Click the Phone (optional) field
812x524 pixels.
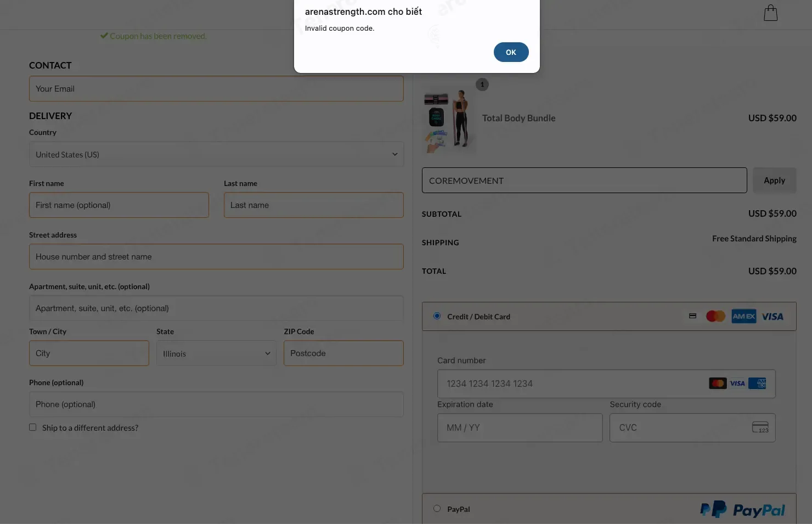pos(216,404)
